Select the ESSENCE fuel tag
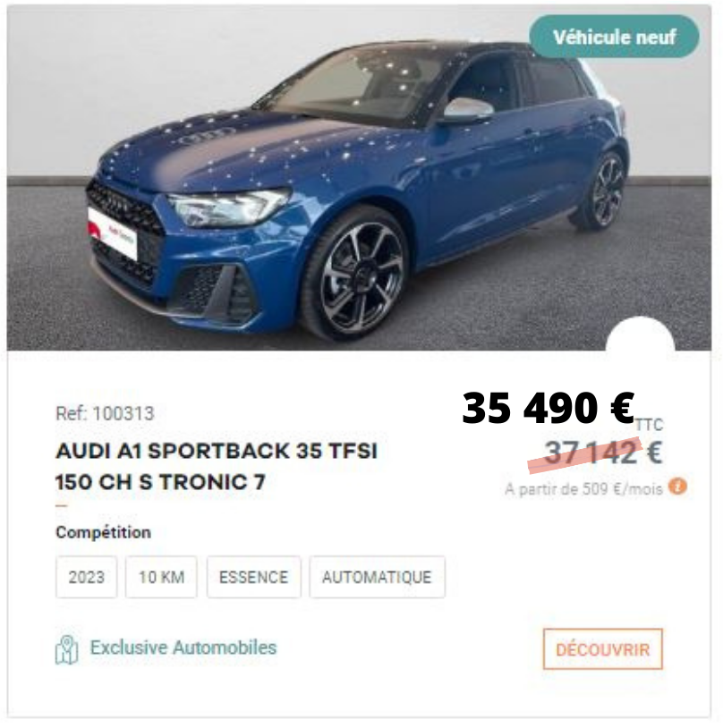This screenshot has height=728, width=723. [x=254, y=577]
